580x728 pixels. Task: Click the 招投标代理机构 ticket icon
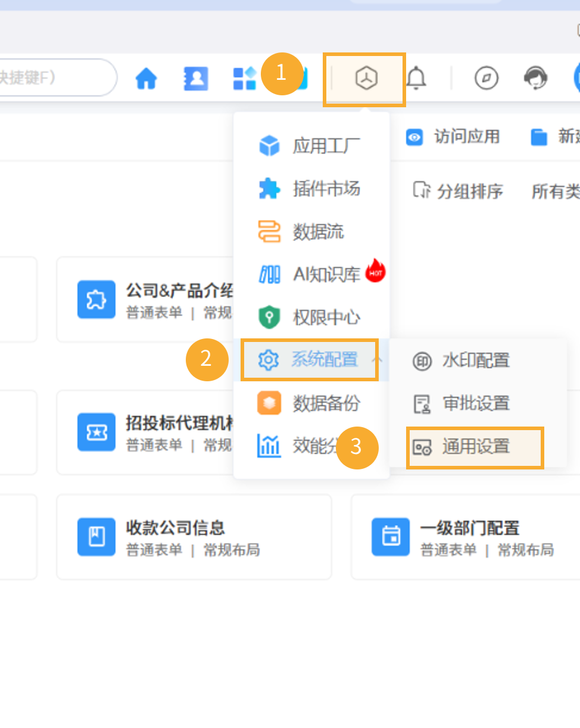(96, 433)
